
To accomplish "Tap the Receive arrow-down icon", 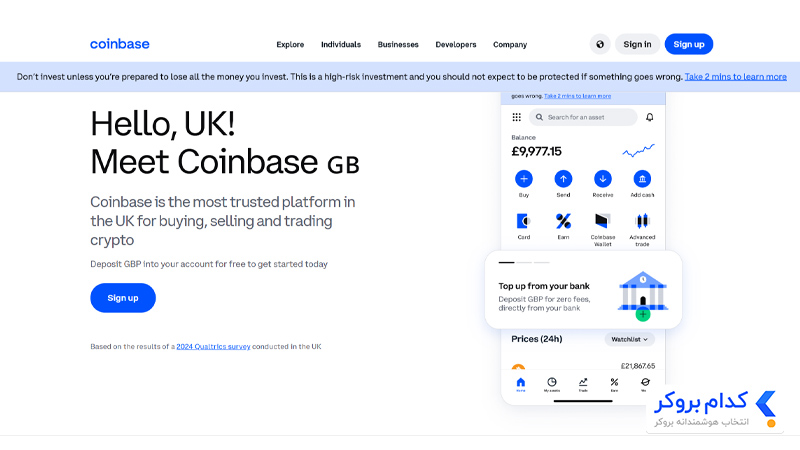I will click(x=603, y=179).
